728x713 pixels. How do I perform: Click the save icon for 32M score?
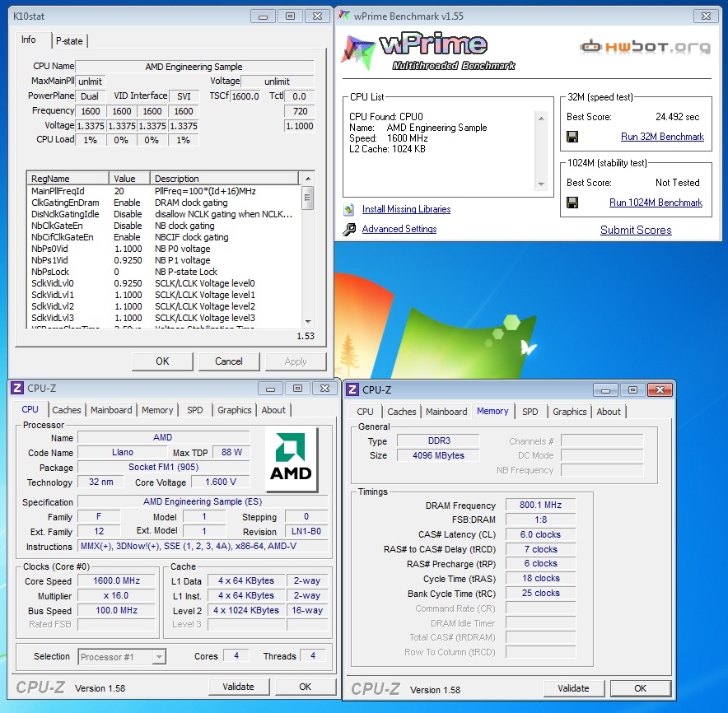pyautogui.click(x=572, y=137)
